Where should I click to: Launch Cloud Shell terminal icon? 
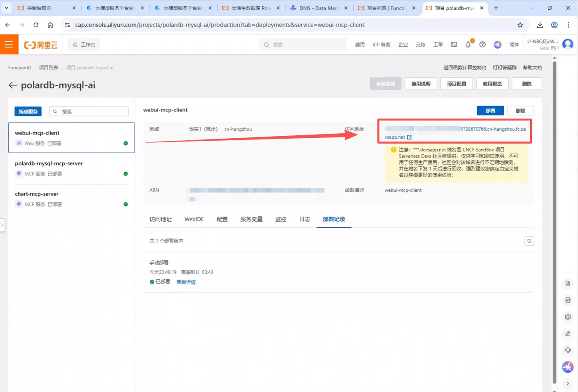click(454, 45)
